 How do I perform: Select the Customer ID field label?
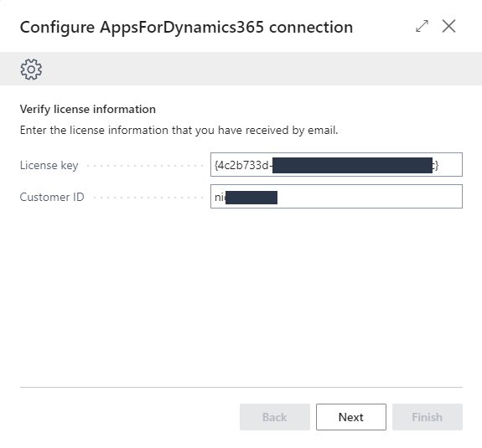coord(52,197)
